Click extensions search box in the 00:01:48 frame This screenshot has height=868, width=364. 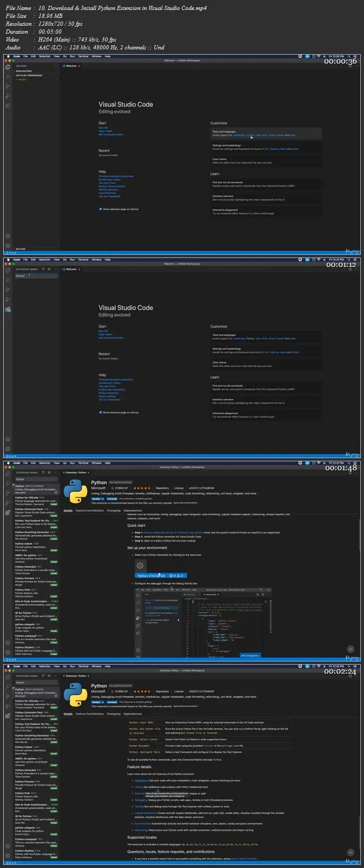click(x=36, y=479)
